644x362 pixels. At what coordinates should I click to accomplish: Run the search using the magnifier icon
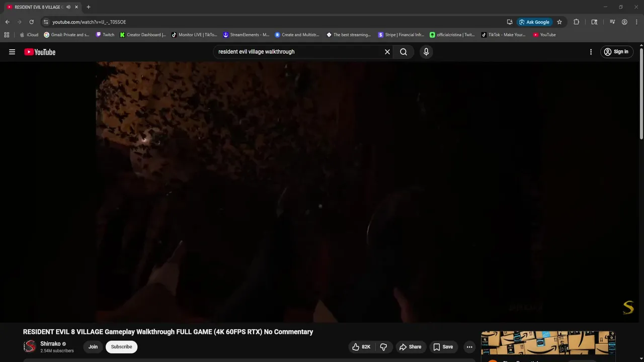click(x=404, y=52)
